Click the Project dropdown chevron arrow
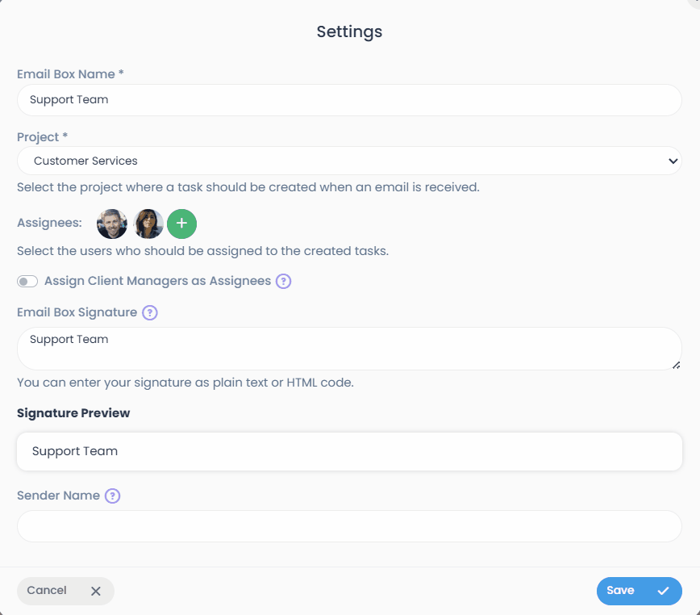 coord(673,161)
